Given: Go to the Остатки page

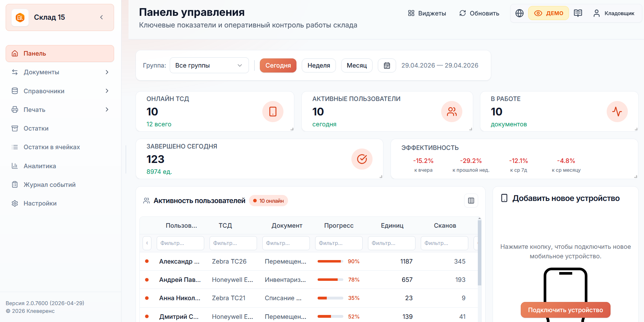Looking at the screenshot, I should tap(60, 128).
